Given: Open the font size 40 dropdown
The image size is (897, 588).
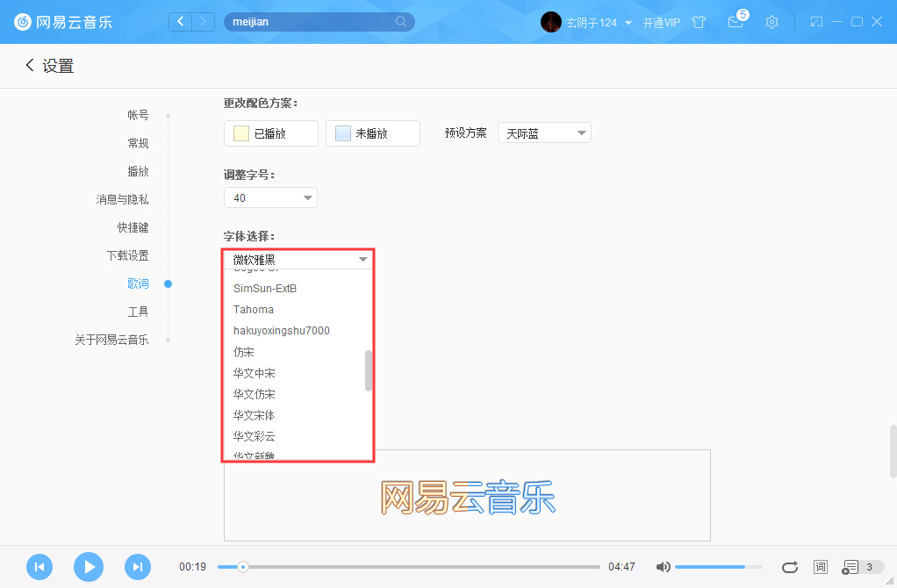Looking at the screenshot, I should [x=270, y=197].
